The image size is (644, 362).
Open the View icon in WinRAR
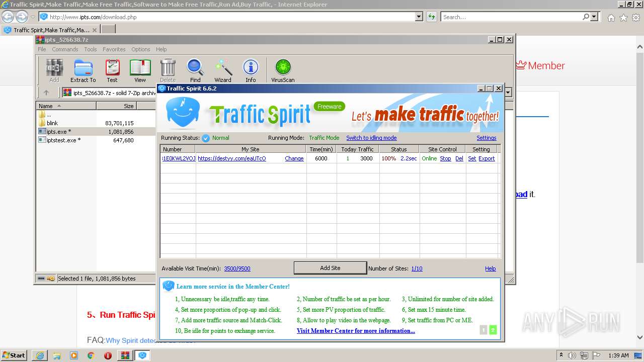(x=140, y=70)
